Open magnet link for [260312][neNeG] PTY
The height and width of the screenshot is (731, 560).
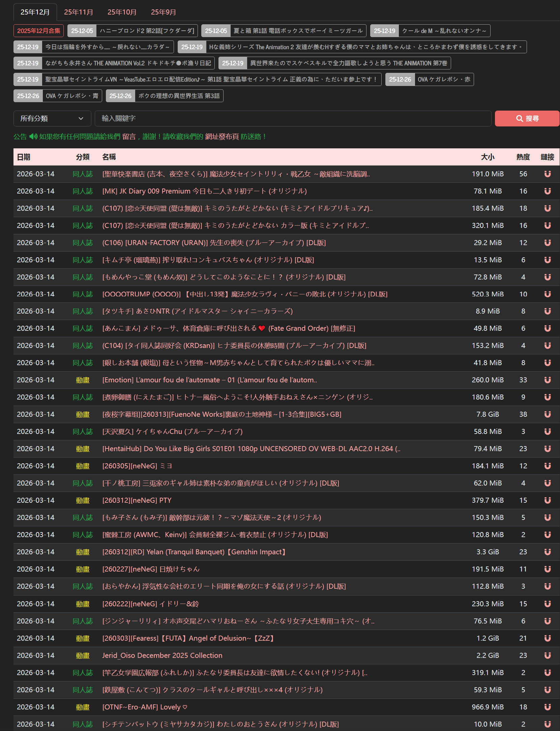click(547, 500)
